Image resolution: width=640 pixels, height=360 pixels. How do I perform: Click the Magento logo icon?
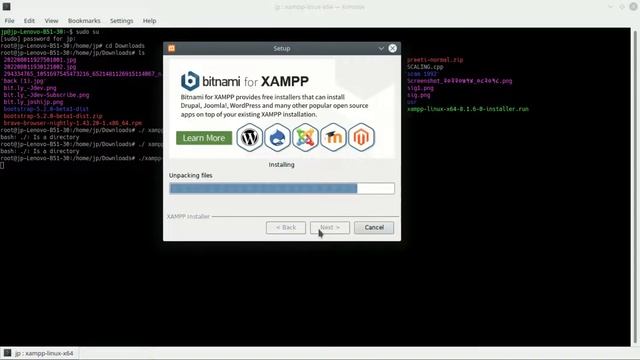pyautogui.click(x=361, y=138)
